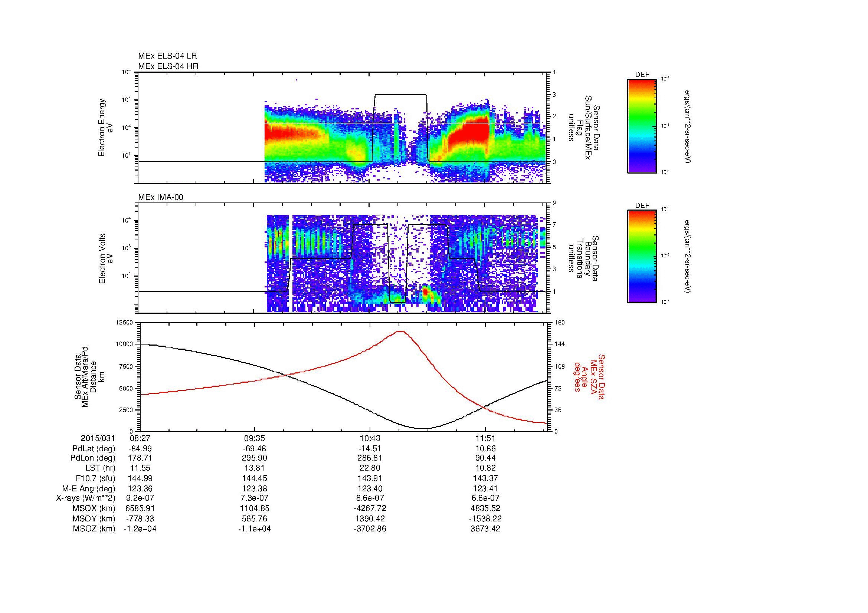
Task: Click the X-rays value '6.6e-07'
Action: click(485, 498)
